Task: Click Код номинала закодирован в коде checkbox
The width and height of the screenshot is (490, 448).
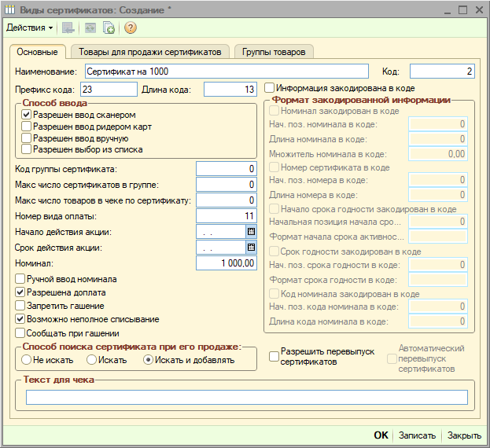Action: pyautogui.click(x=274, y=293)
